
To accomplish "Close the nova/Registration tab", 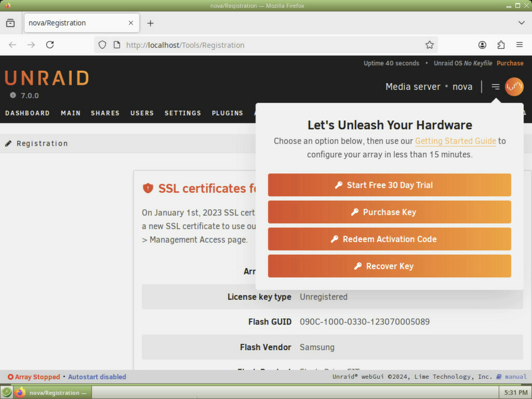I will click(131, 23).
